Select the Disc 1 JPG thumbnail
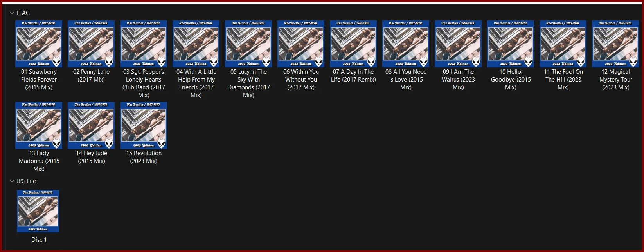Viewport: 644px width, 252px height. tap(38, 211)
